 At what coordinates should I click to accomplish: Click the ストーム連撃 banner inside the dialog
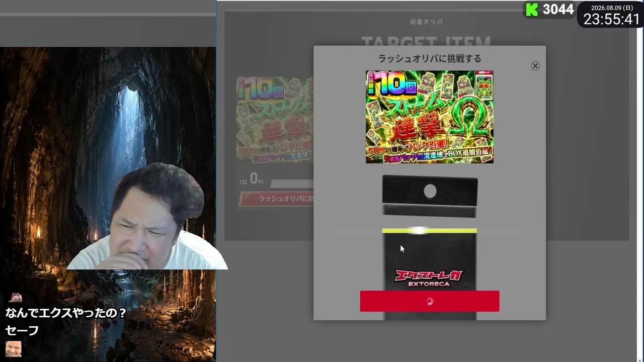tap(430, 117)
